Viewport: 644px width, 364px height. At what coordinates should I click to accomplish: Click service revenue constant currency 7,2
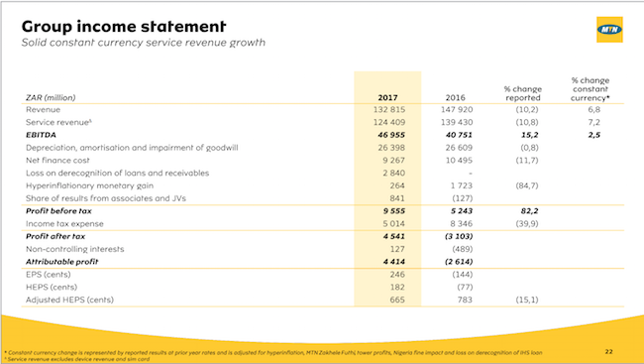point(593,122)
